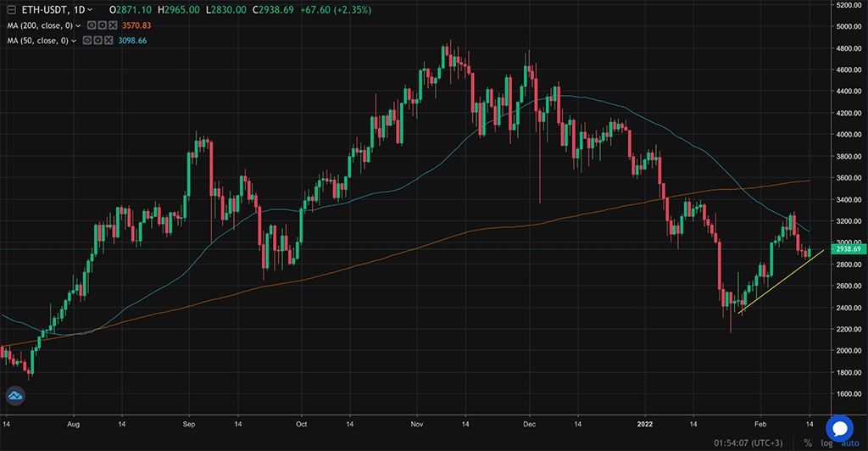Click the MA 200 value 3570.83

[136, 25]
